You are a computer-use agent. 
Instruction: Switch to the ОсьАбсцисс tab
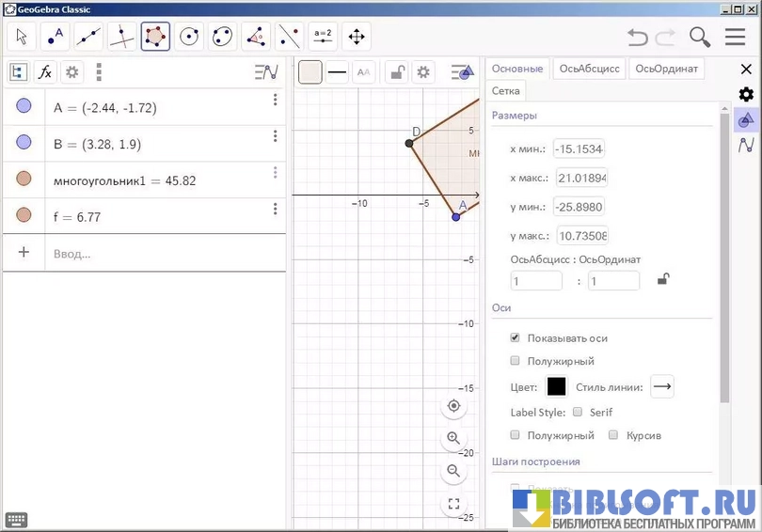pos(589,69)
